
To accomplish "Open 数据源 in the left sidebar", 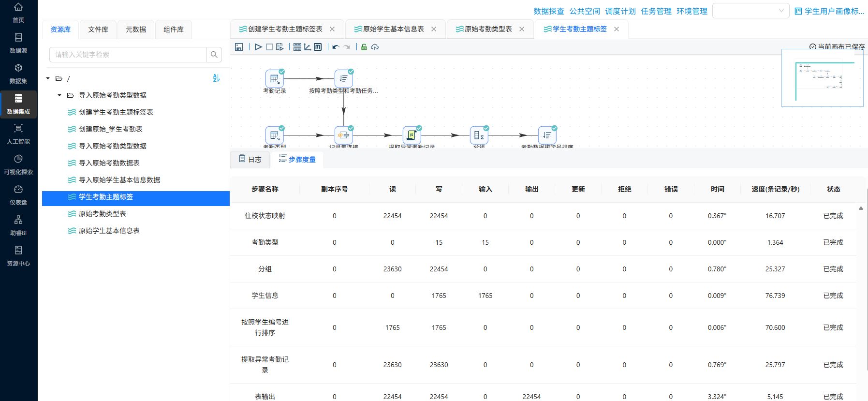I will coord(18,43).
